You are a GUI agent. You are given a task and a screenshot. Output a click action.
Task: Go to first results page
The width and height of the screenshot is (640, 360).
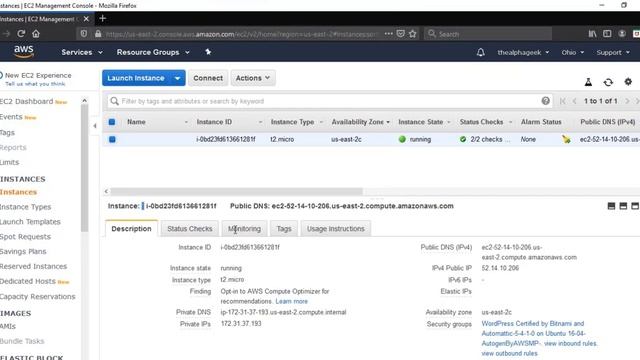tap(562, 101)
